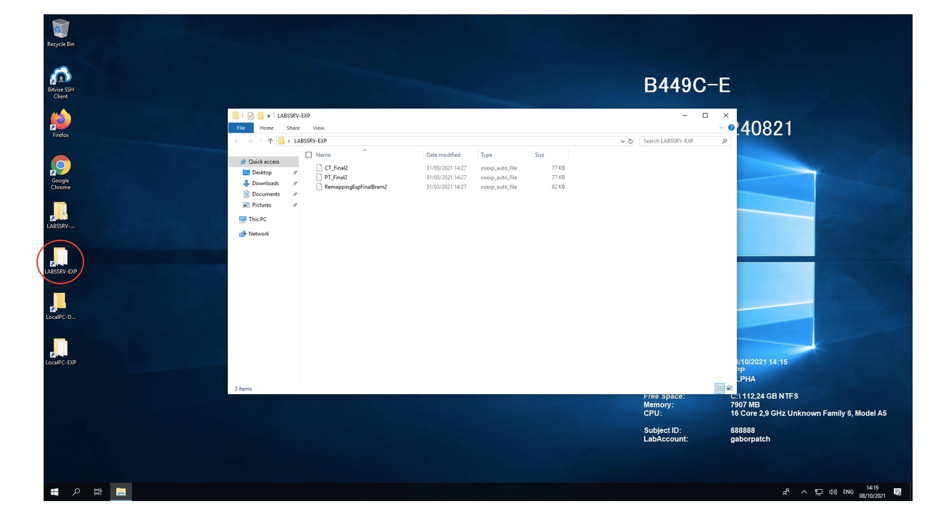The height and width of the screenshot is (525, 943).
Task: Select Quick access in navigation pane
Action: click(263, 162)
